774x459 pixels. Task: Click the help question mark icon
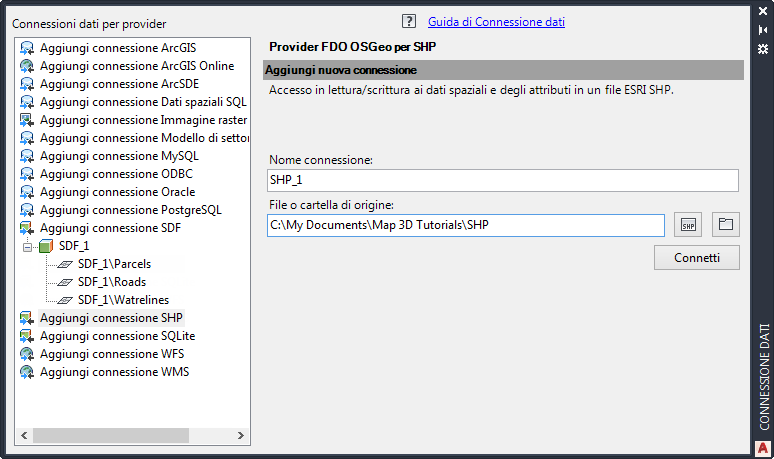[408, 21]
